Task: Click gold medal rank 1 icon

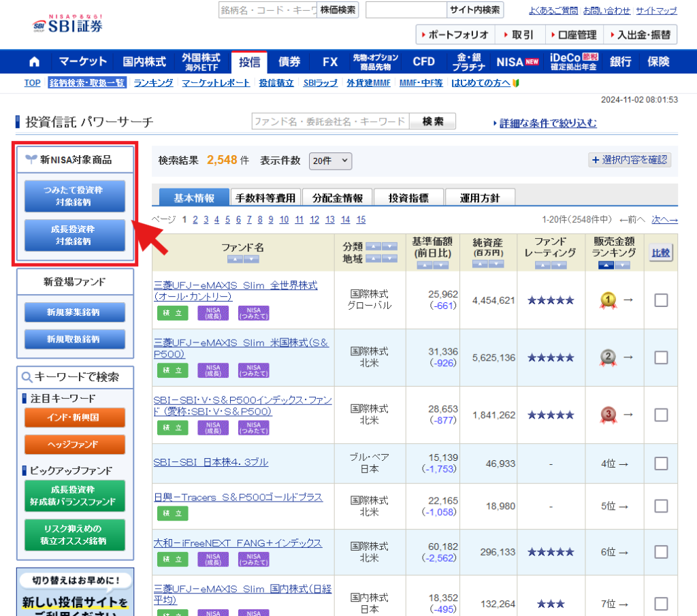Action: pyautogui.click(x=608, y=300)
